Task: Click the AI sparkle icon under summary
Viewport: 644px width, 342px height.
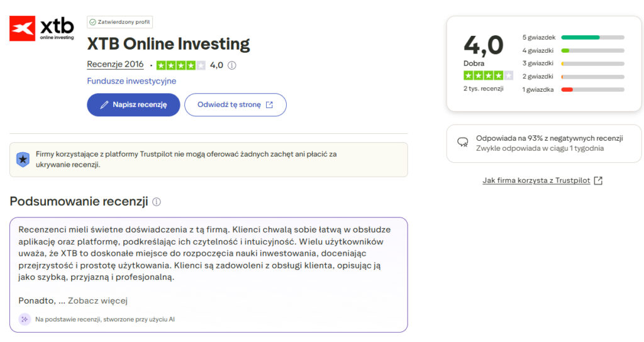Action: 25,319
